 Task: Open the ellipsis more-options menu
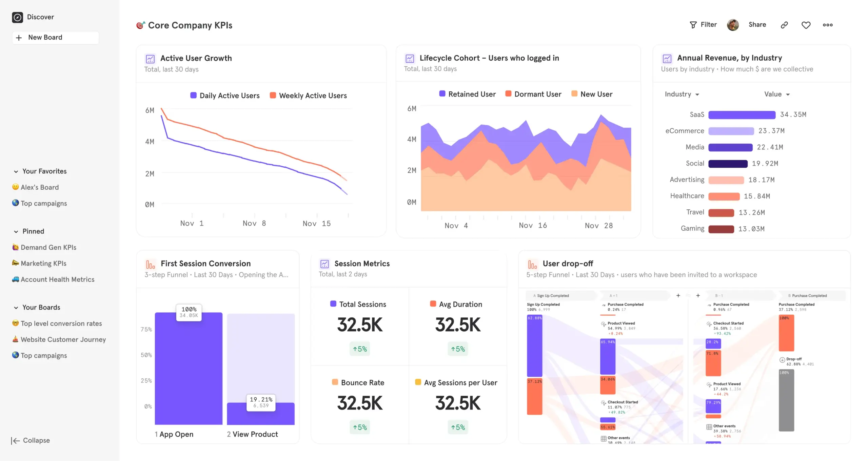pyautogui.click(x=828, y=25)
